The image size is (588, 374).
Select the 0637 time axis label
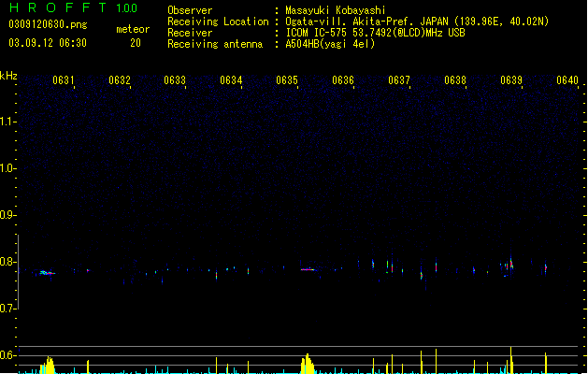point(399,80)
